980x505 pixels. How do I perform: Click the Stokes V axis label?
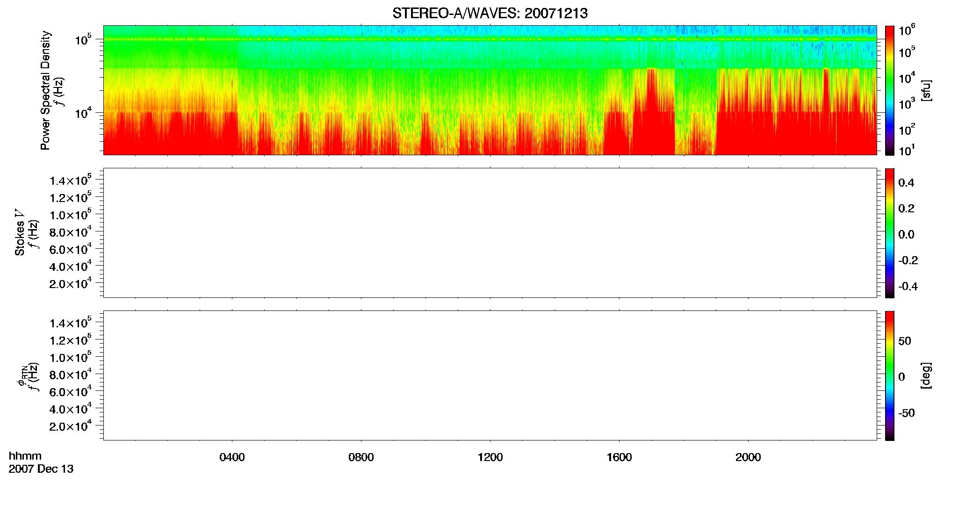click(20, 232)
